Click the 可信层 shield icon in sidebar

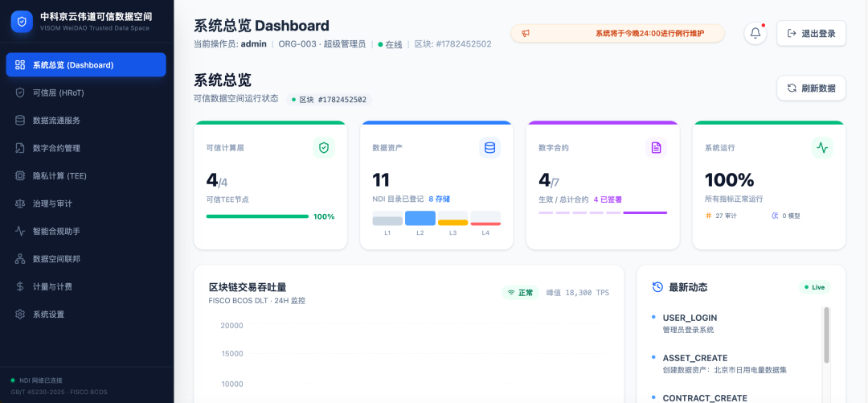pos(20,93)
